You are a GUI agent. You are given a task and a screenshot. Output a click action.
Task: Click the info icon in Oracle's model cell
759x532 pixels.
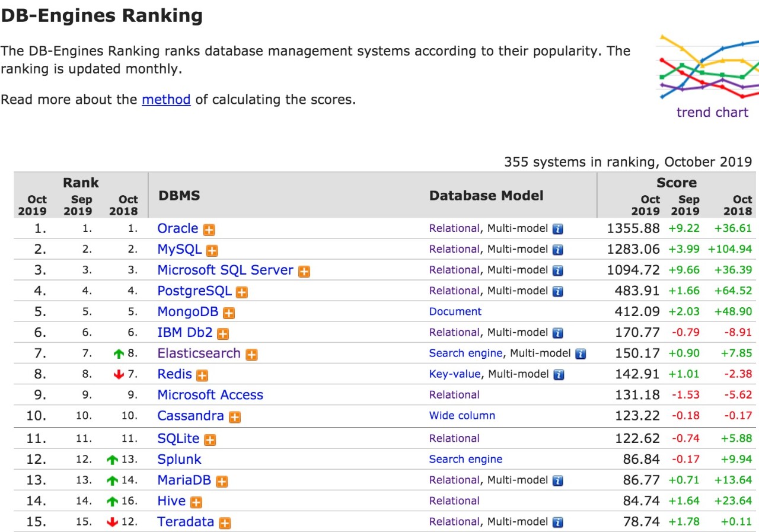point(558,230)
